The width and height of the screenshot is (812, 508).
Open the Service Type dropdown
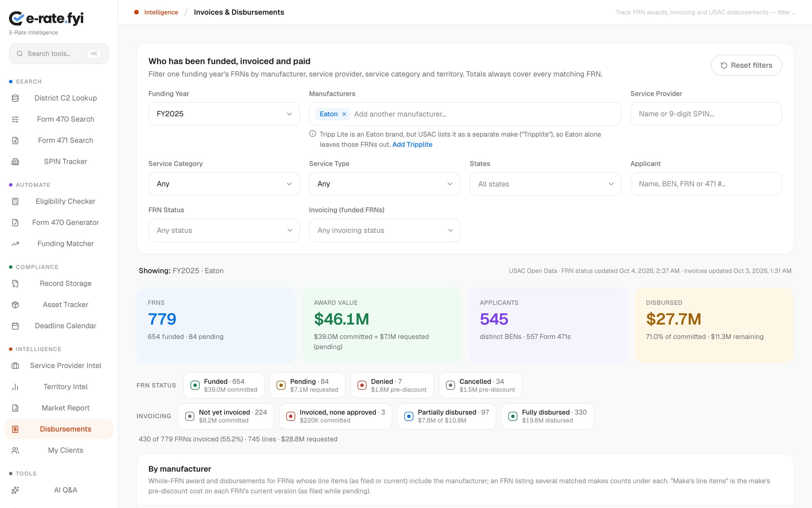pos(385,184)
